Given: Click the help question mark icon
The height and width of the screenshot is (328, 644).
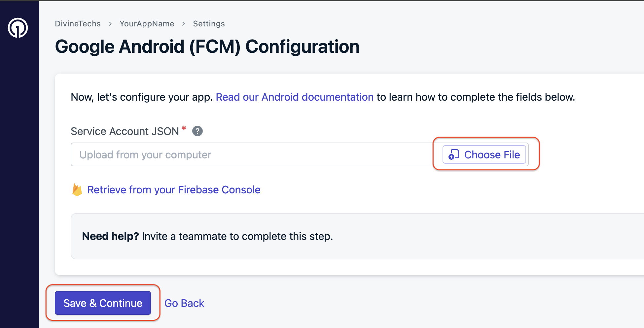Looking at the screenshot, I should [197, 131].
